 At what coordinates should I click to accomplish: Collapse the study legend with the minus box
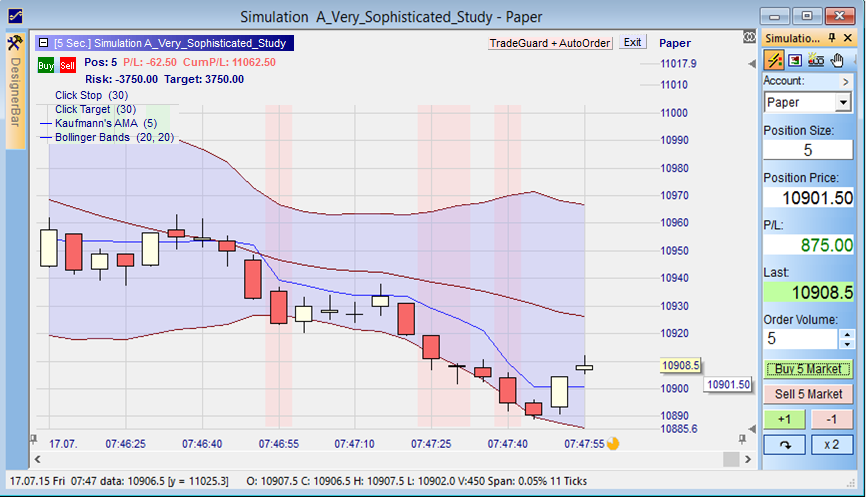click(x=42, y=43)
